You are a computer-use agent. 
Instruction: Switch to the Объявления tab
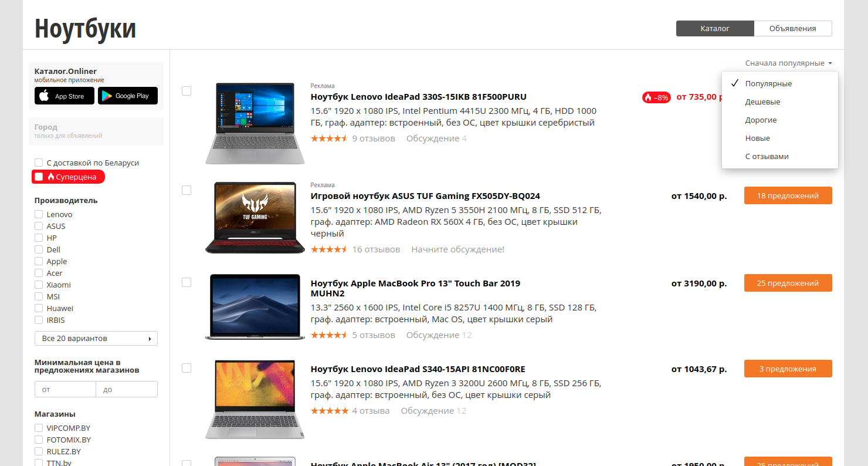(x=793, y=28)
